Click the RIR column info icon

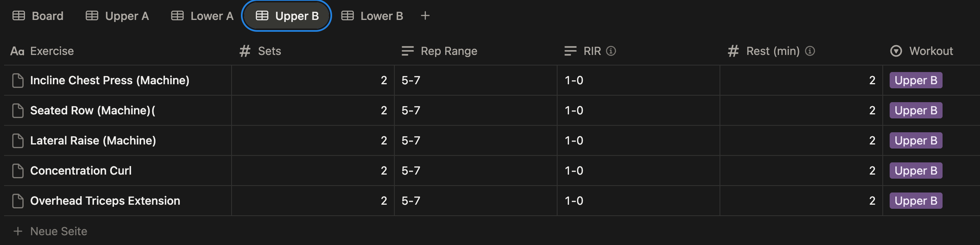(x=611, y=51)
